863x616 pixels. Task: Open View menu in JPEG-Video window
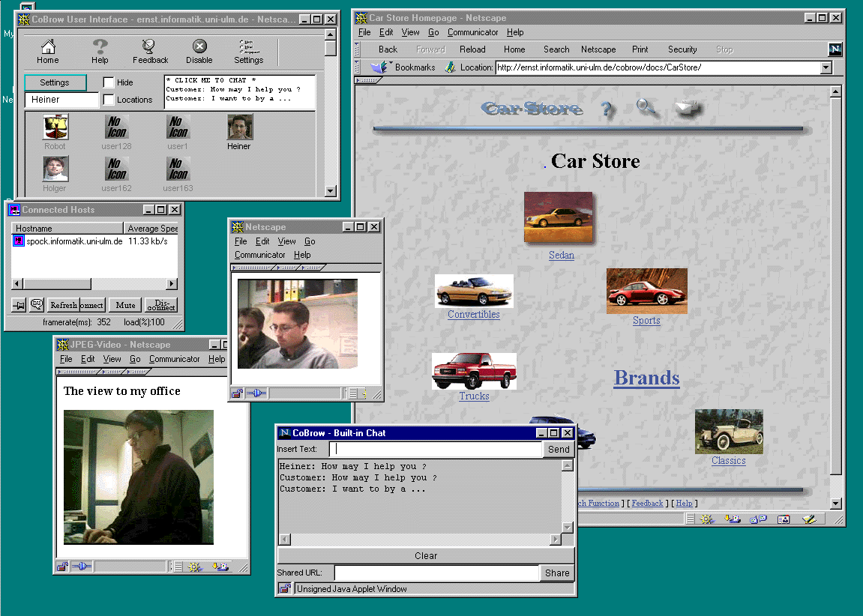click(x=112, y=359)
